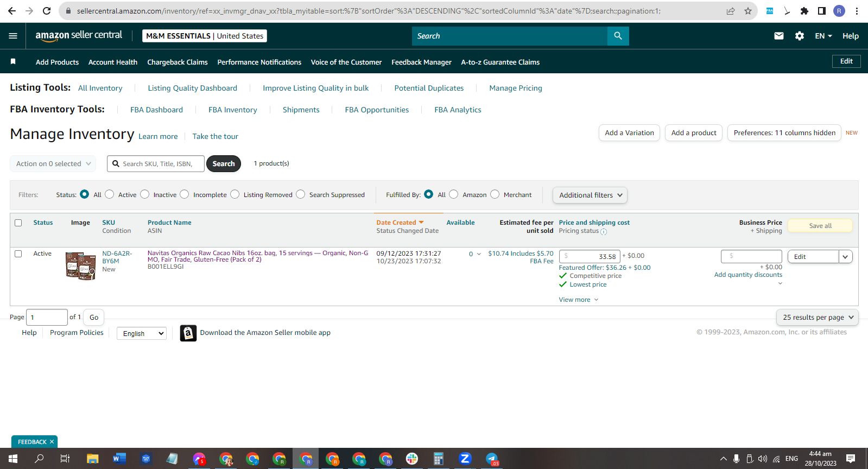
Task: Expand the Available quantity chevron
Action: pyautogui.click(x=479, y=254)
